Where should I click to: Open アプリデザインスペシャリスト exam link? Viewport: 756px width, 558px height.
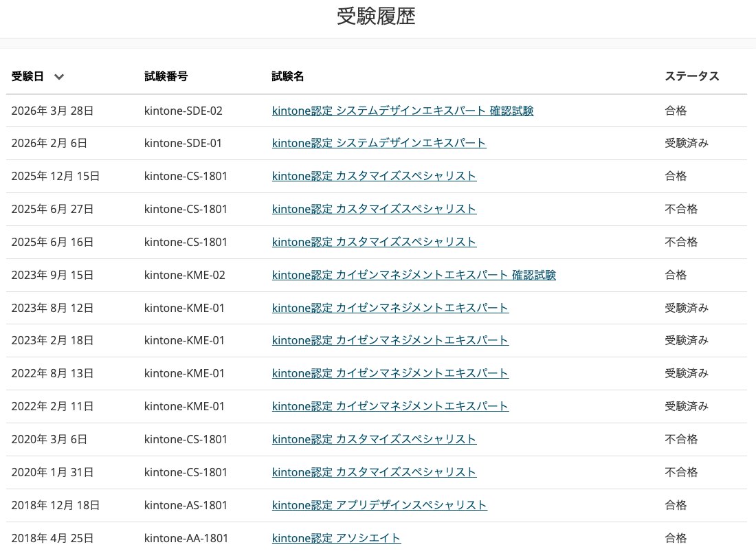[379, 505]
